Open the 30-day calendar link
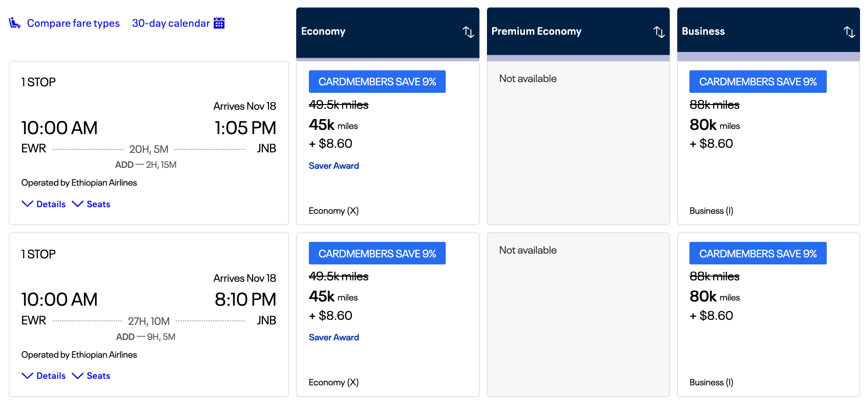This screenshot has width=868, height=406. [x=171, y=23]
